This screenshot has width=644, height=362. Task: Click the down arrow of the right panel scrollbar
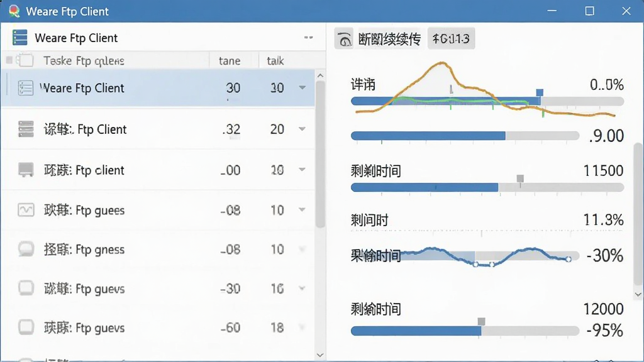point(638,294)
